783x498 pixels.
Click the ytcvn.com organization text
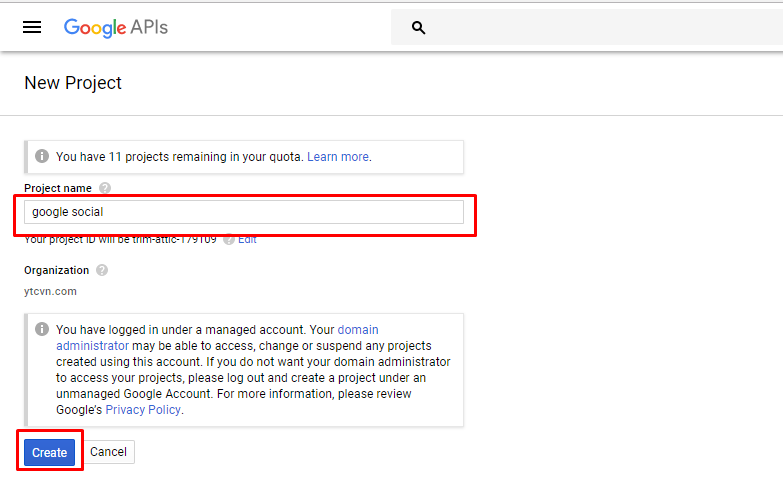(x=50, y=291)
